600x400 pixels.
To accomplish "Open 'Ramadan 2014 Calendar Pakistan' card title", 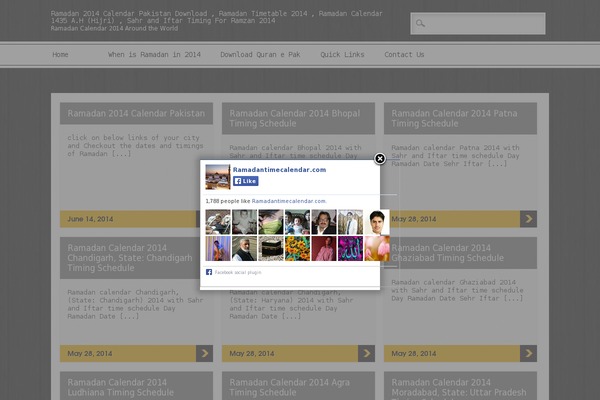I will click(x=136, y=113).
